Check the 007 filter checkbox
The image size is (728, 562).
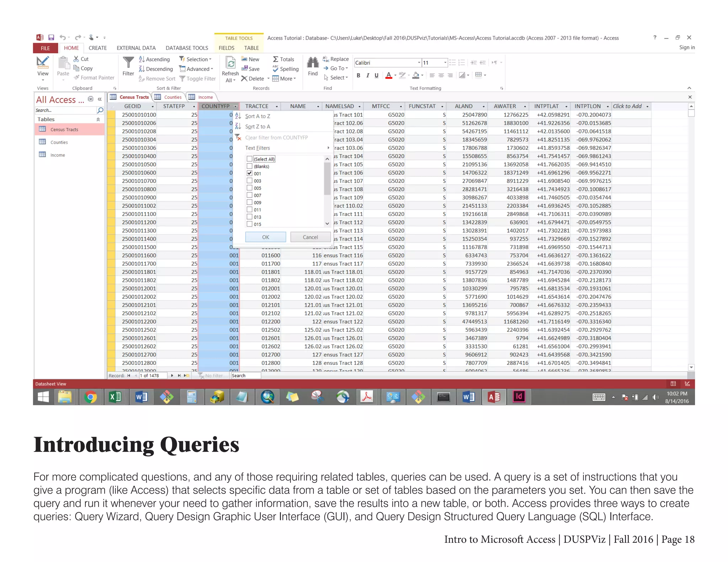point(250,195)
